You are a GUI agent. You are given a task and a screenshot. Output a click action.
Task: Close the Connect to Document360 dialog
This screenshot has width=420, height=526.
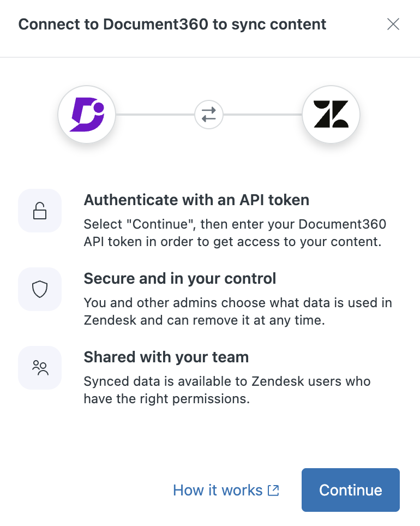(x=393, y=24)
